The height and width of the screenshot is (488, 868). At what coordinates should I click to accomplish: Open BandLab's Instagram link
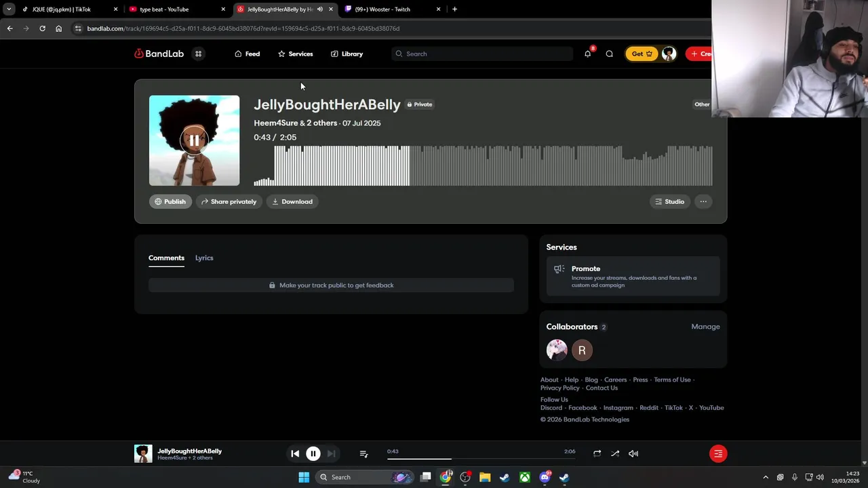pyautogui.click(x=618, y=408)
